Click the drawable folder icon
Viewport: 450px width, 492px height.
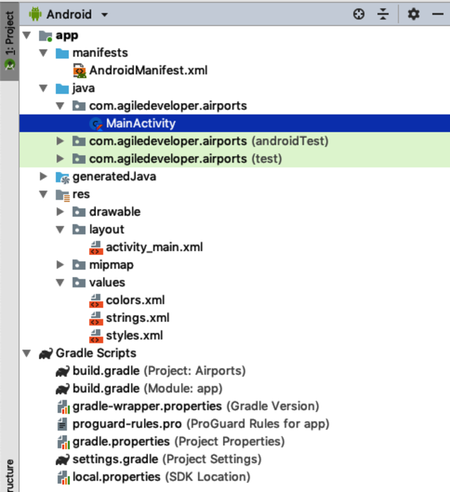coord(79,212)
